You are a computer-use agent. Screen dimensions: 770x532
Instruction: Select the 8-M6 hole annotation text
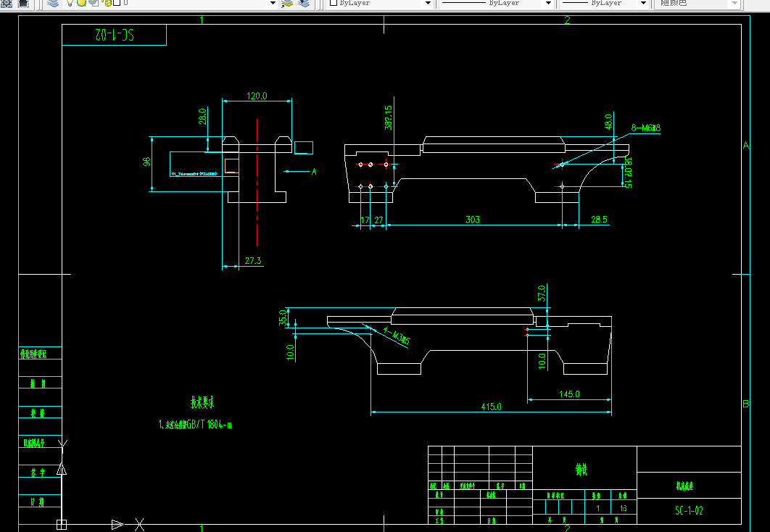click(x=646, y=128)
